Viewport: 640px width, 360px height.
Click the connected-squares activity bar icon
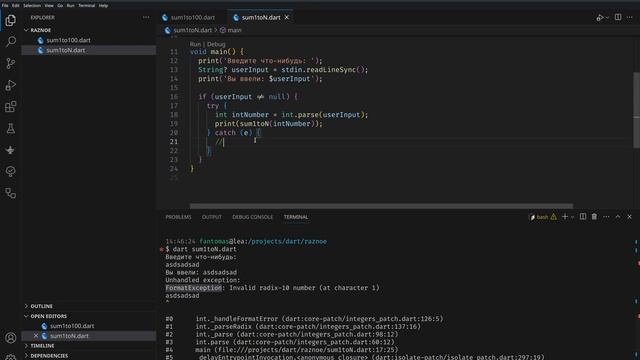11,193
